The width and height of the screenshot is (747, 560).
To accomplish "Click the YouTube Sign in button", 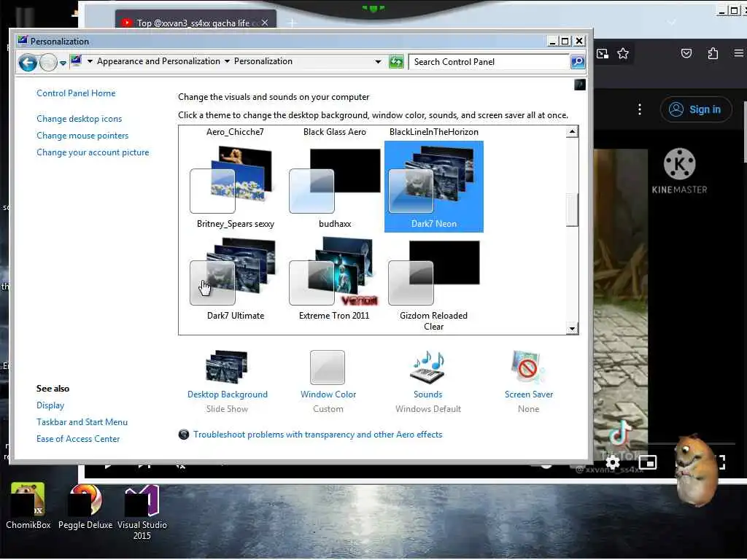I will 695,109.
